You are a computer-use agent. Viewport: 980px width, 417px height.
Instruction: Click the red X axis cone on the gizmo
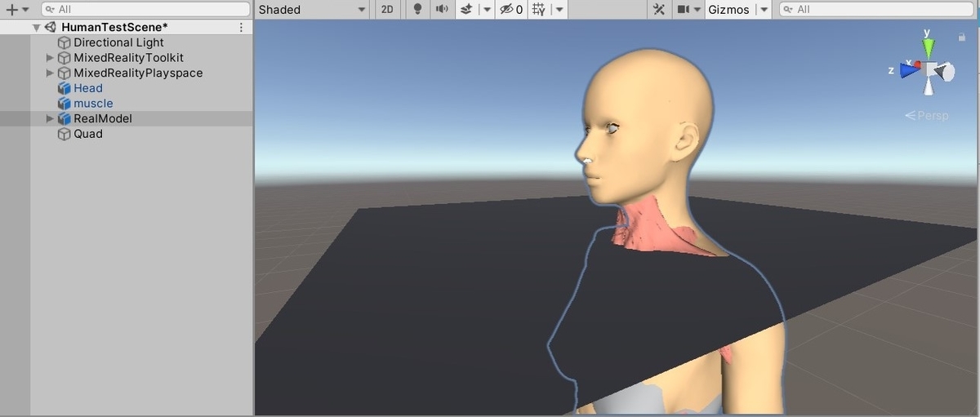pos(918,64)
